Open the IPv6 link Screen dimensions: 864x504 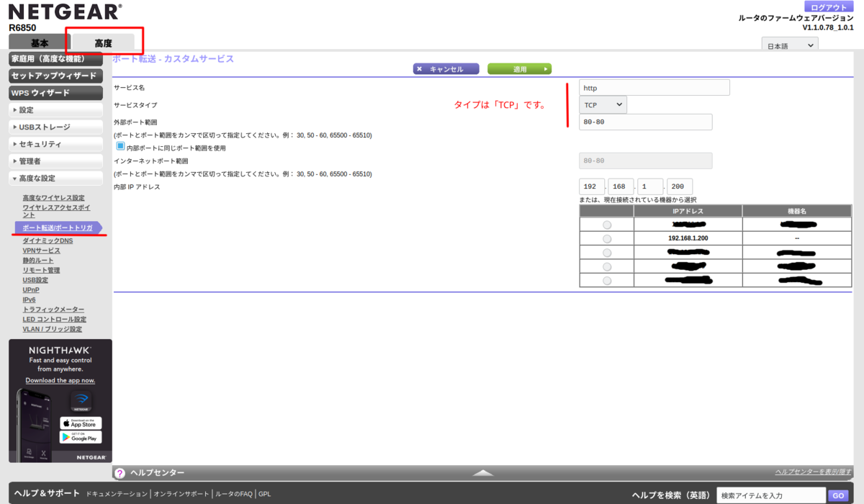[29, 300]
